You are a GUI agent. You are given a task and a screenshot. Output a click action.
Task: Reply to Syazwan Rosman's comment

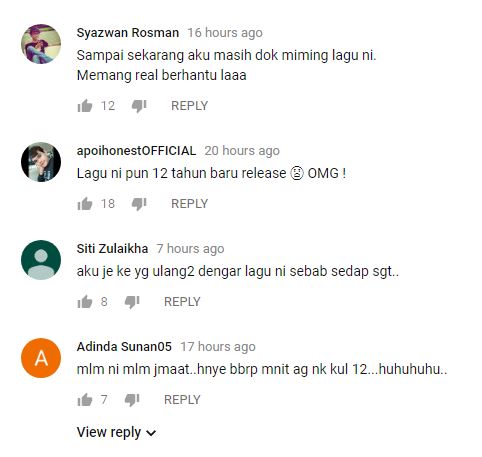tap(189, 106)
